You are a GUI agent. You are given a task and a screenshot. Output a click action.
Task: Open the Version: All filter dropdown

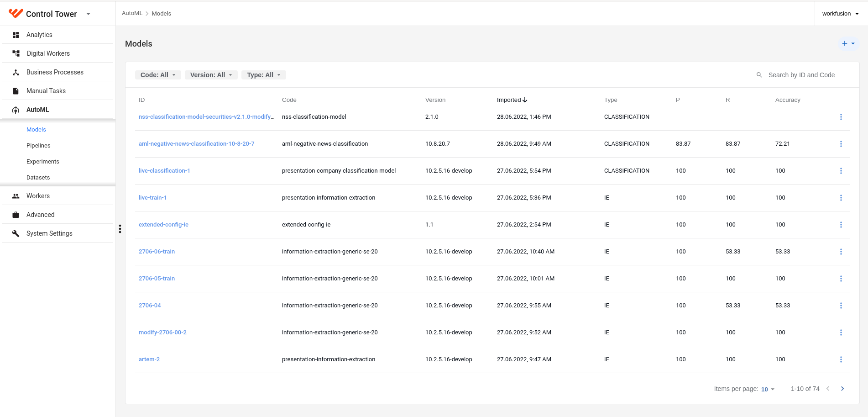[x=211, y=75]
